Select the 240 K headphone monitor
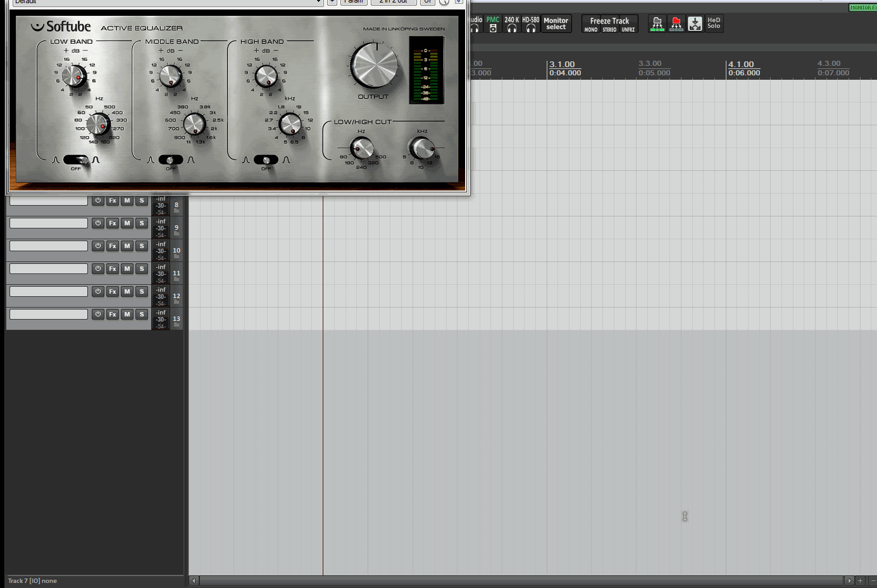This screenshot has height=588, width=877. 511,23
